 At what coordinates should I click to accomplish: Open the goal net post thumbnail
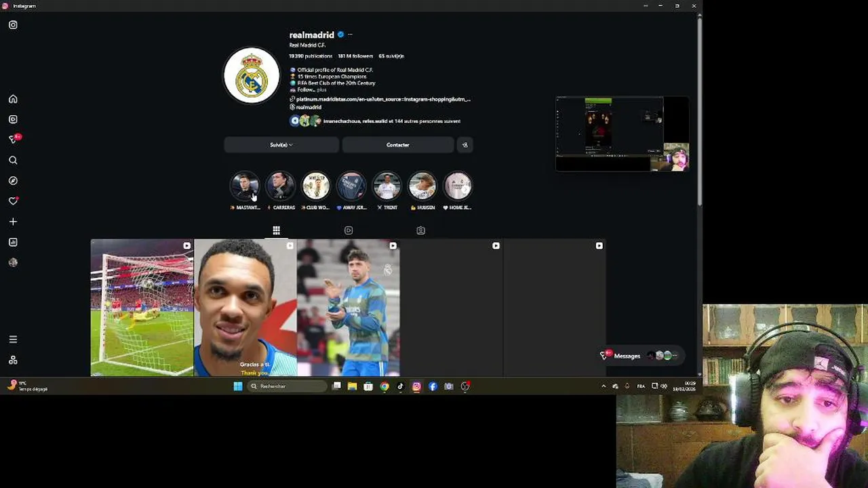[x=142, y=308]
